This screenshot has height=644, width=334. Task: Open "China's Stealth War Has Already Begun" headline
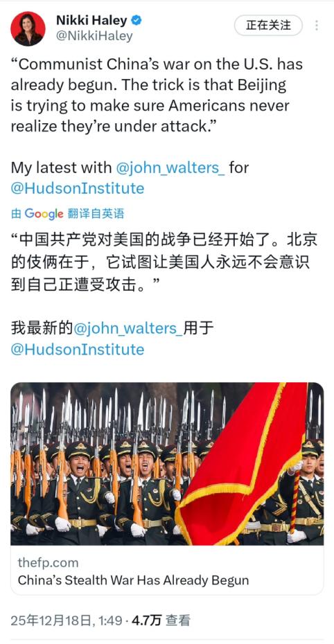point(134,580)
